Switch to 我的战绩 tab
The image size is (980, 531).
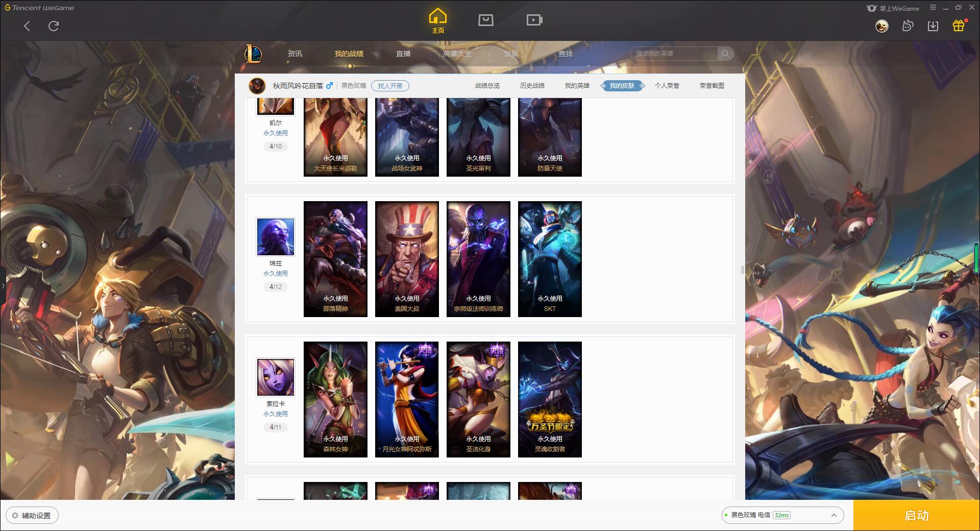click(349, 54)
